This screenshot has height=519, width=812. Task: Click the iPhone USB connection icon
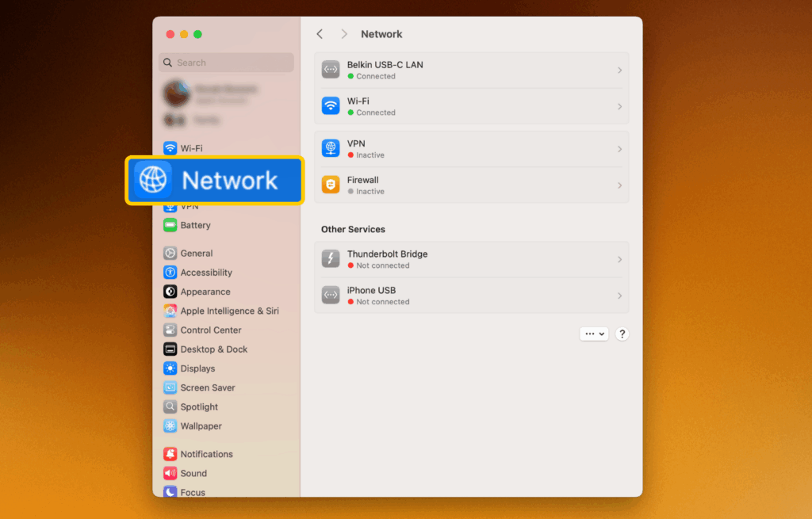pyautogui.click(x=331, y=296)
